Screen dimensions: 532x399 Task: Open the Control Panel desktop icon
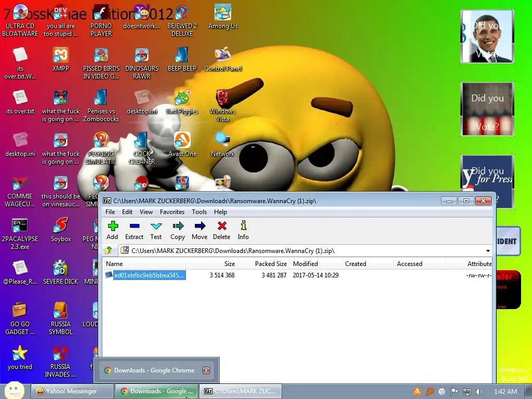223,59
